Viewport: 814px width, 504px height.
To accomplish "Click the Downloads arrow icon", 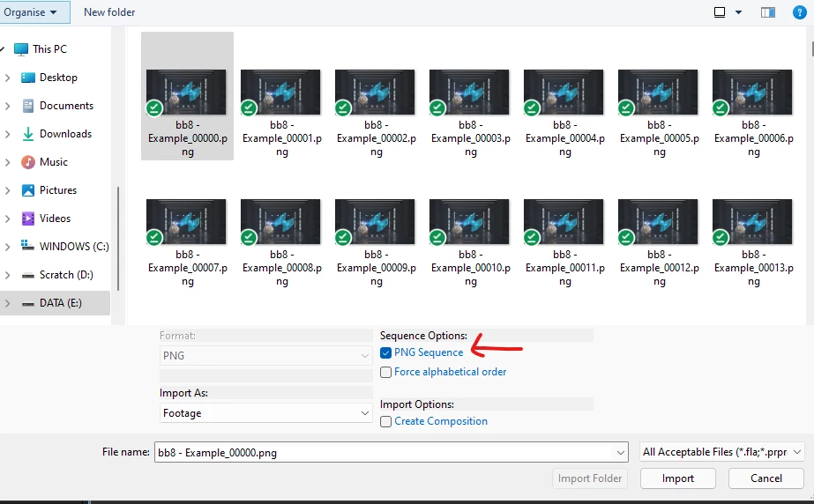I will click(28, 134).
